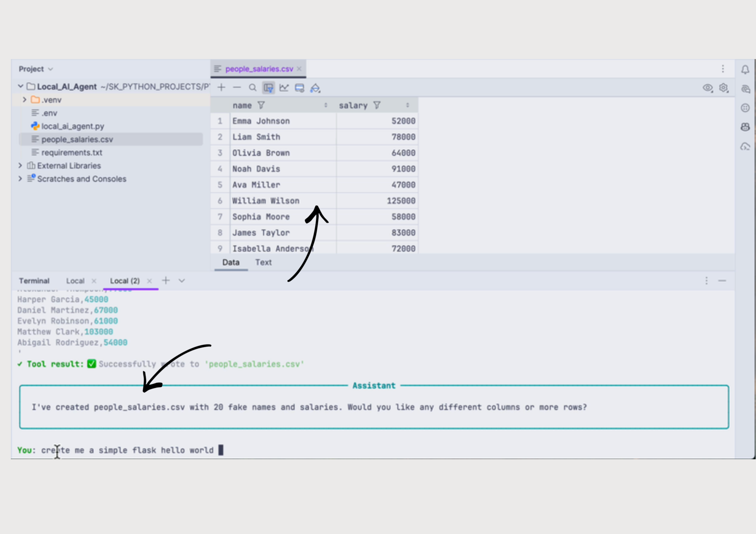Open requirements.txt in project tree
Image resolution: width=756 pixels, height=534 pixels.
pos(71,153)
